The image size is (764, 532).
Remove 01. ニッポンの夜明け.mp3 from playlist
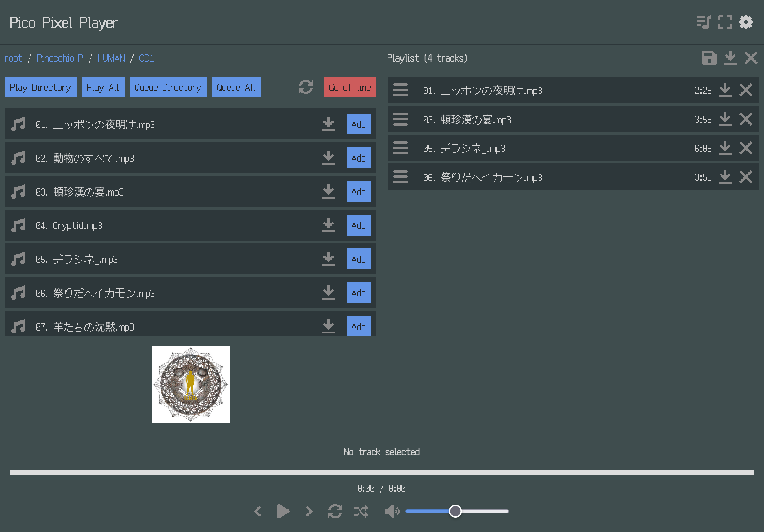coord(746,90)
